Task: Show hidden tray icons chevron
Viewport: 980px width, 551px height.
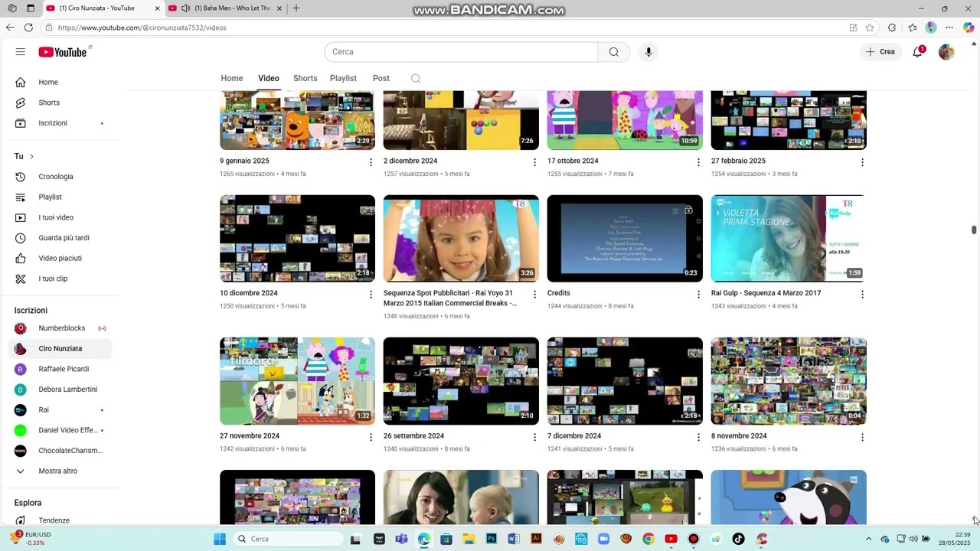Action: click(868, 539)
